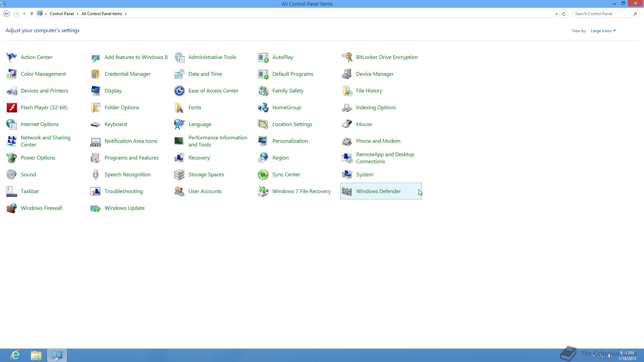Open the Notification Area Icons link
The height and width of the screenshot is (362, 644).
click(131, 141)
